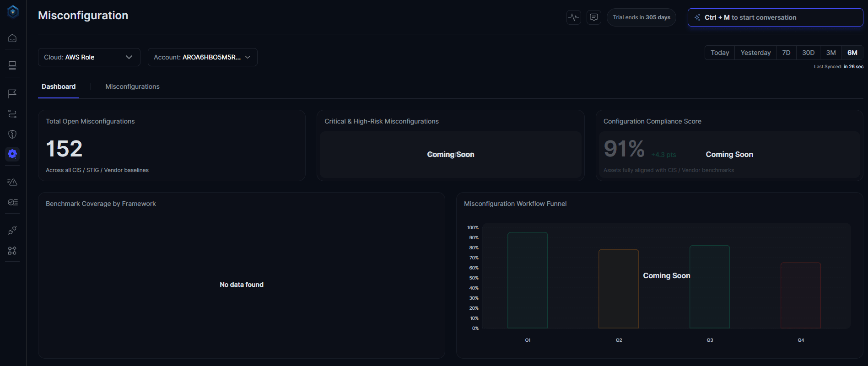Click the broken shield sidebar icon
868x366 pixels.
12,134
